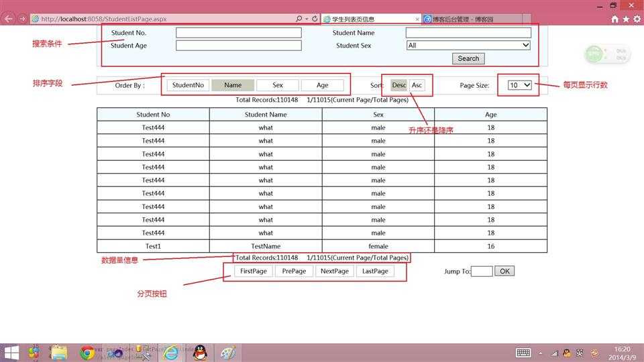Open File Explorer from the taskbar
Viewport: 644px width, 362px height.
[x=59, y=353]
